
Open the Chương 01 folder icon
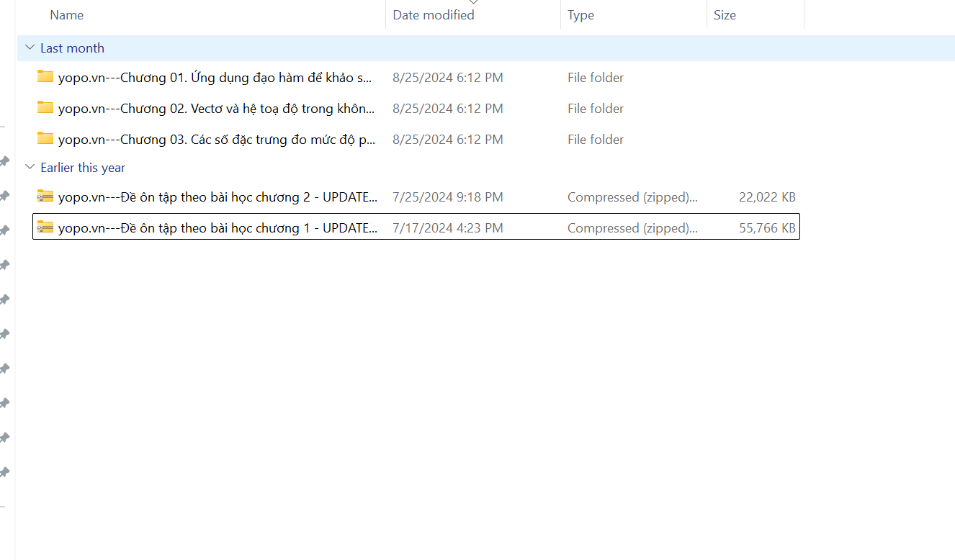(x=45, y=76)
